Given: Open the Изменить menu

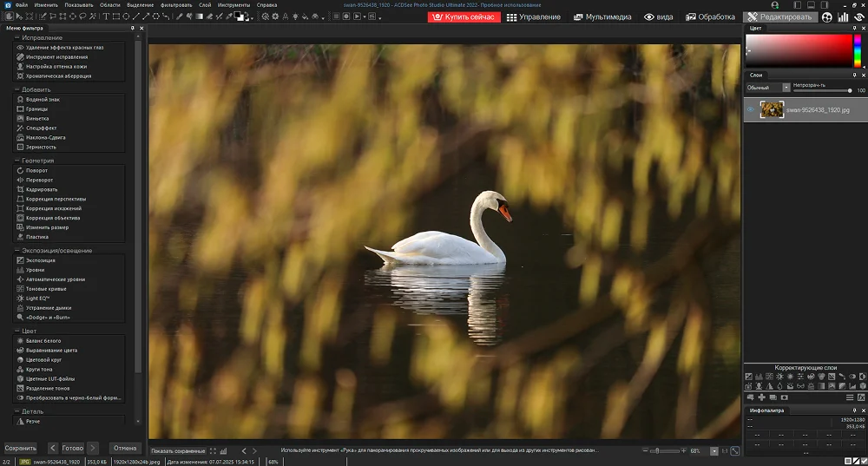Looking at the screenshot, I should point(46,5).
